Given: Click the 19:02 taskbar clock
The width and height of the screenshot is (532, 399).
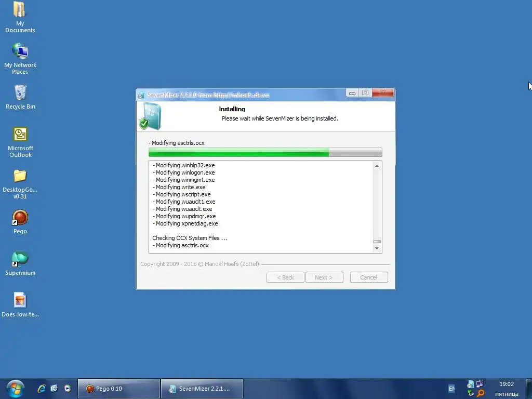Looking at the screenshot, I should point(506,384).
